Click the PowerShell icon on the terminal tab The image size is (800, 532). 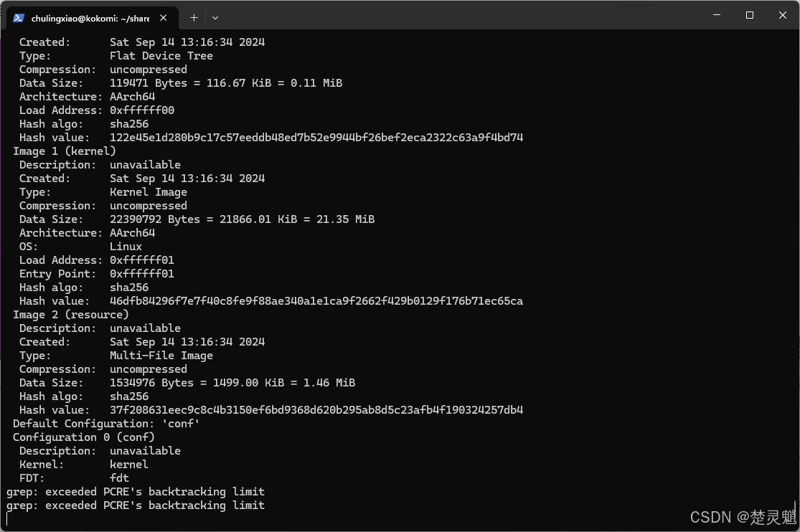pos(19,18)
